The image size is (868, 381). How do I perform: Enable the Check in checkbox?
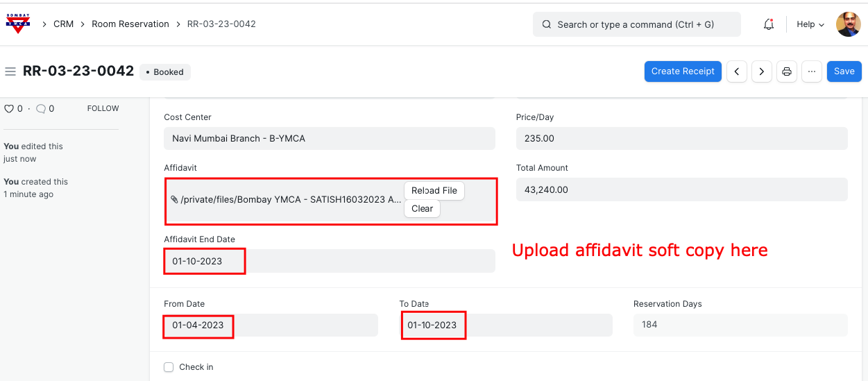(169, 367)
